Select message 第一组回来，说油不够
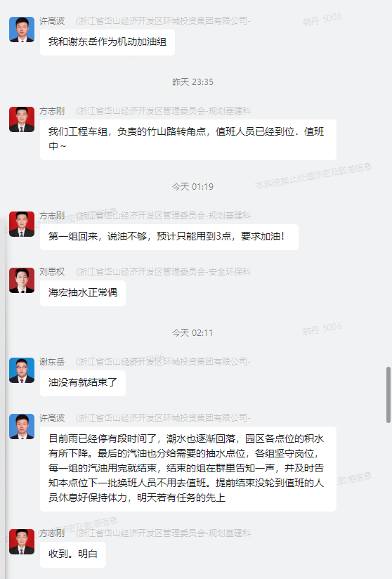This screenshot has width=392, height=579. tap(169, 237)
